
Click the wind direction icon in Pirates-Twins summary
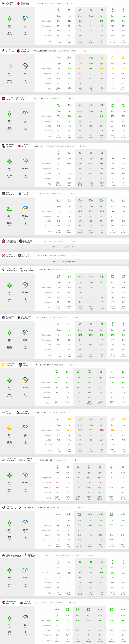point(25,380)
